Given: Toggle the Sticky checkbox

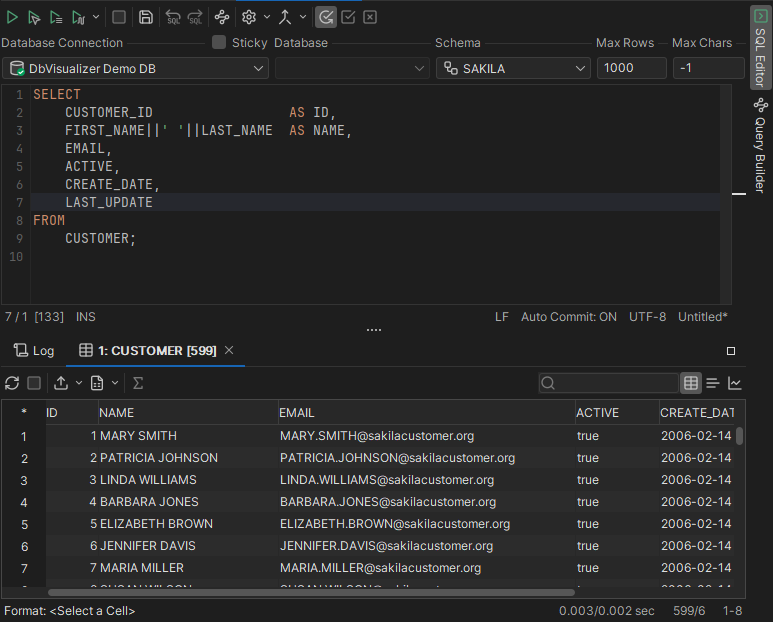Looking at the screenshot, I should [x=219, y=42].
